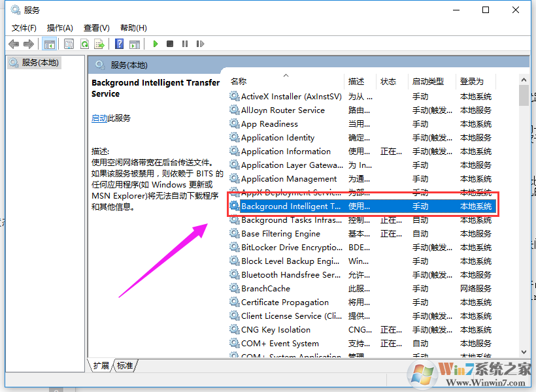Switch to the 标准 tab
Viewport: 536px width, 392px height.
click(x=125, y=366)
